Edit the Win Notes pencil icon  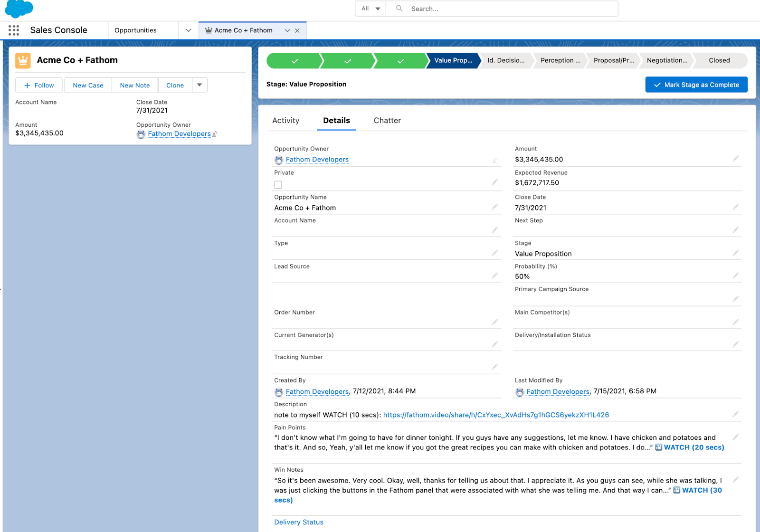[x=735, y=480]
